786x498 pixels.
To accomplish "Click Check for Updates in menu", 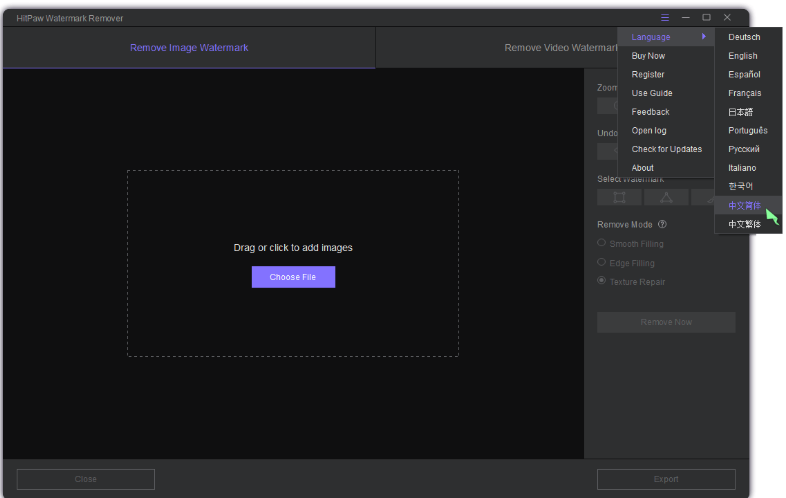I will pyautogui.click(x=666, y=149).
